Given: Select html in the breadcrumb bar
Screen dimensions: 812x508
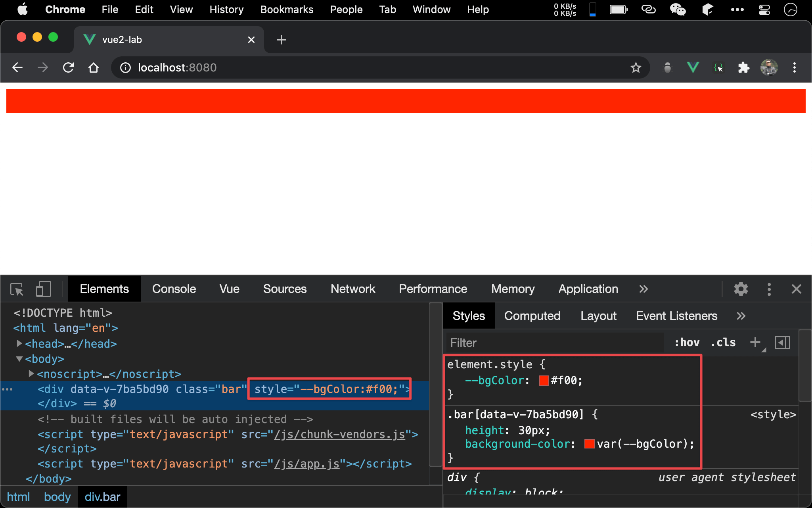Looking at the screenshot, I should click(18, 497).
